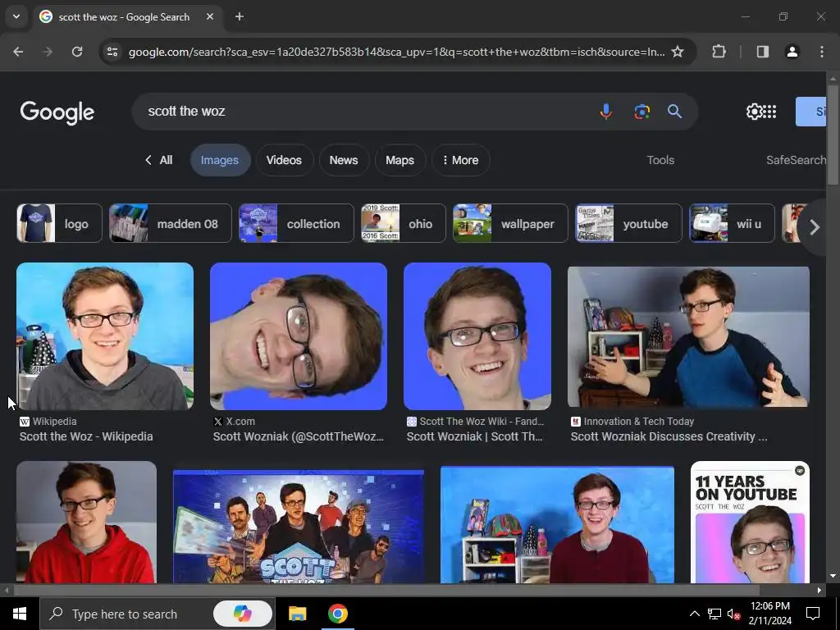Open the Chrome profile avatar
The image size is (840, 630).
pyautogui.click(x=792, y=52)
